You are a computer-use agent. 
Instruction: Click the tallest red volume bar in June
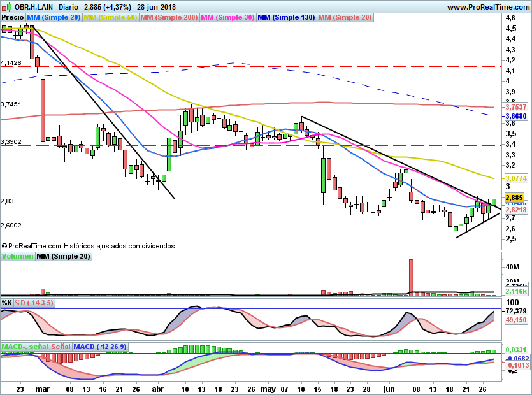(411, 276)
